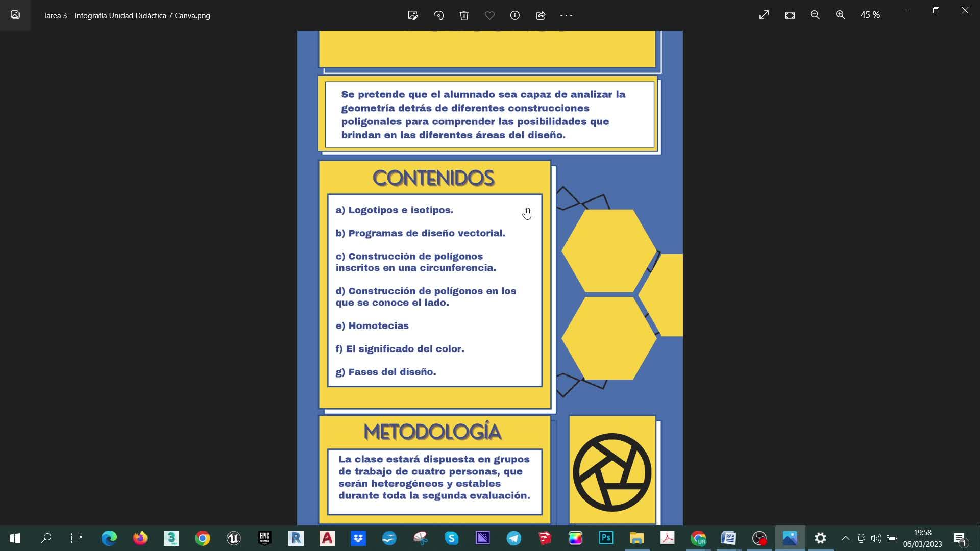Toggle the favorite heart icon
The width and height of the screenshot is (980, 551).
[x=489, y=15]
